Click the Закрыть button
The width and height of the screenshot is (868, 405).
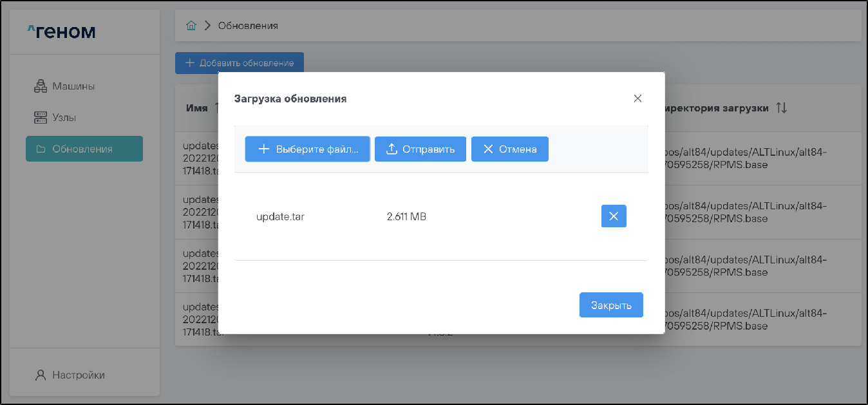pos(610,305)
